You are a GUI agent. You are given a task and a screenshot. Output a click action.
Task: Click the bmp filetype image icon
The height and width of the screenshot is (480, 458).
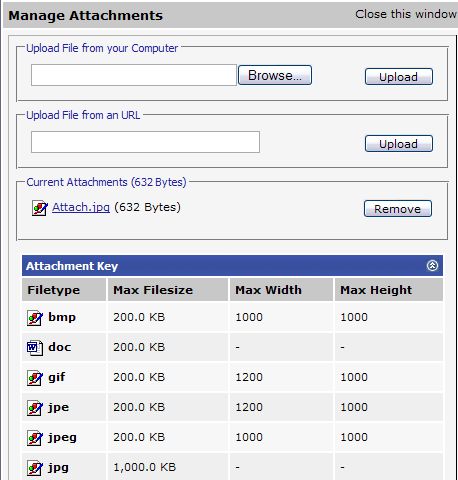(x=35, y=318)
